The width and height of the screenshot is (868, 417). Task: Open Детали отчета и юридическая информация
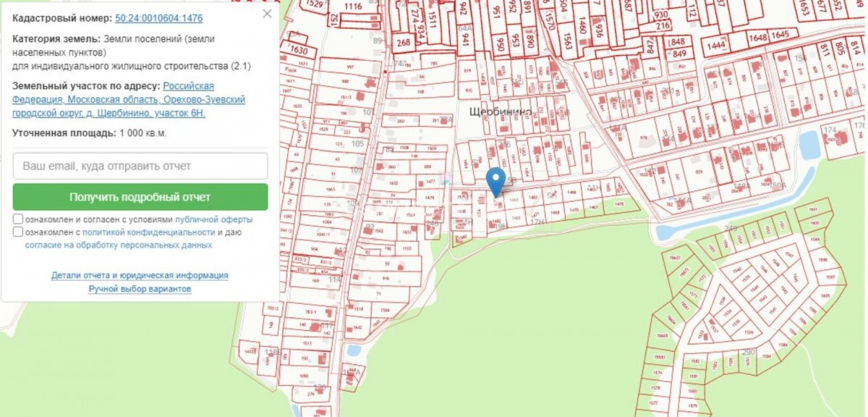[x=140, y=275]
